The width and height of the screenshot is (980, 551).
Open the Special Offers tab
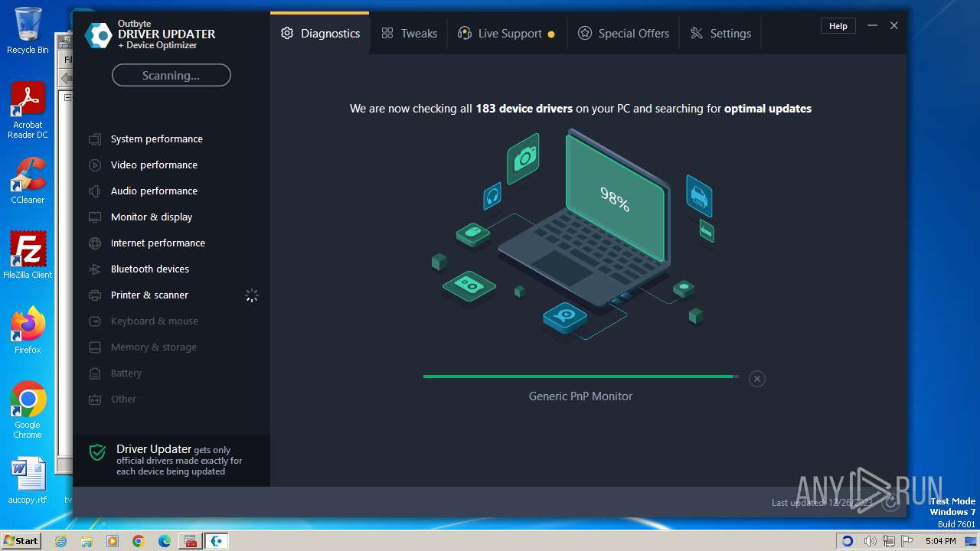[x=623, y=34]
